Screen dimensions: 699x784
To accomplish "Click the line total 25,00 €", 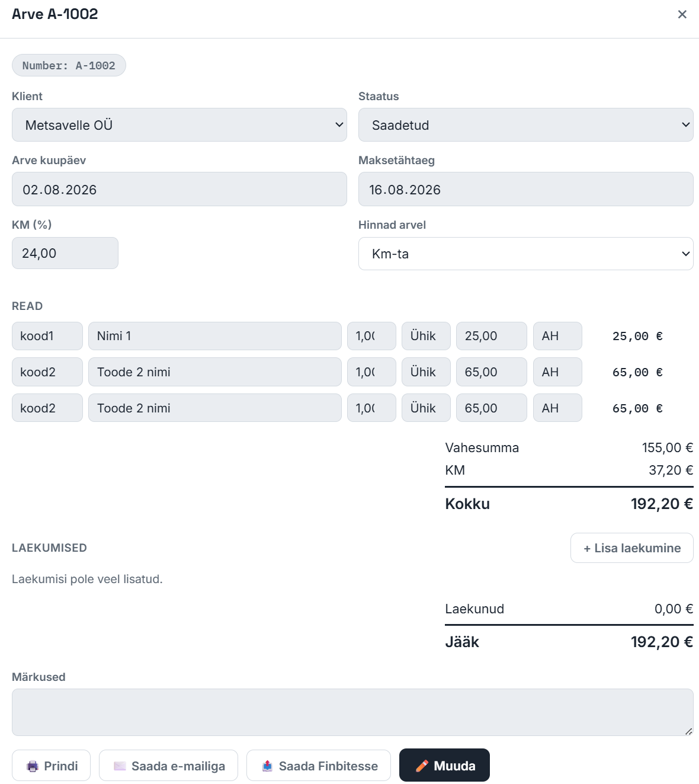I will (x=637, y=336).
